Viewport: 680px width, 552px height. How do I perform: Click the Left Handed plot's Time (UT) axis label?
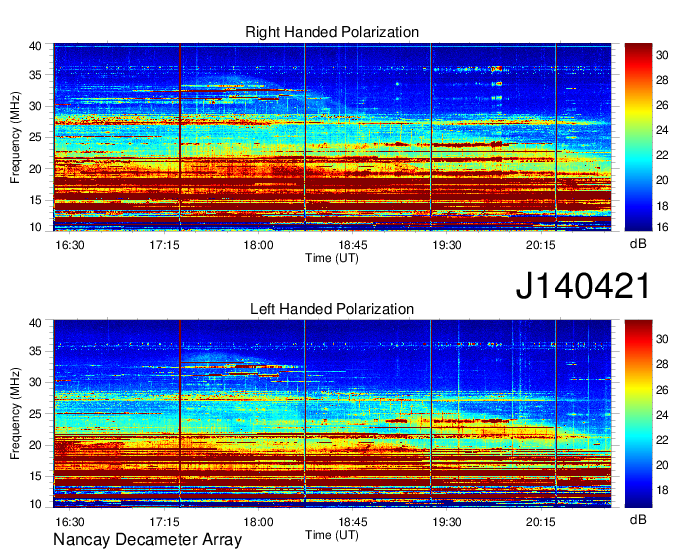coord(332,535)
